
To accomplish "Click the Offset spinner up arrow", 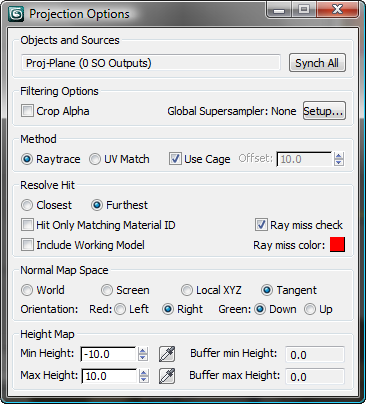I will pyautogui.click(x=339, y=156).
